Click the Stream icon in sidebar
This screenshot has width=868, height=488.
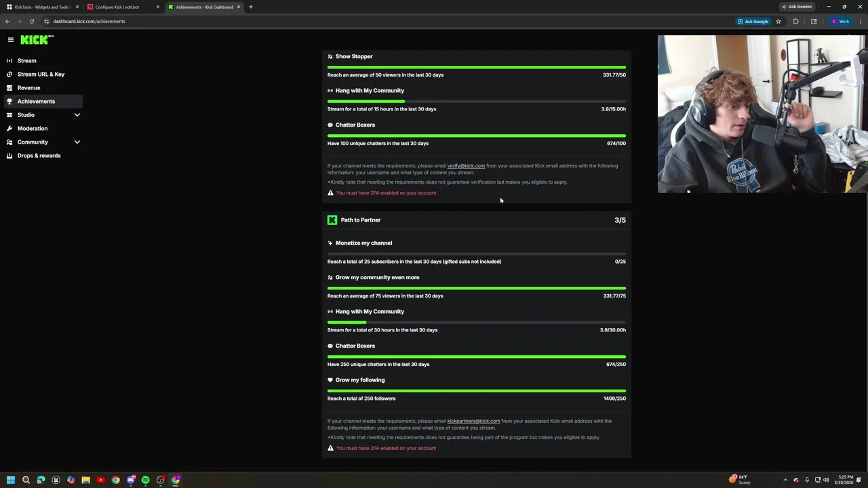tap(9, 60)
